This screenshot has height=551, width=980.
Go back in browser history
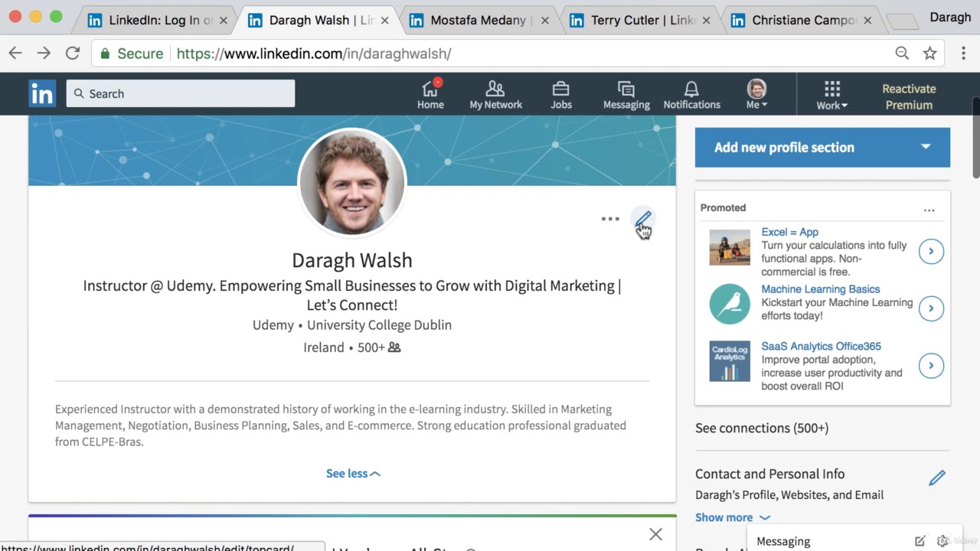(x=15, y=53)
